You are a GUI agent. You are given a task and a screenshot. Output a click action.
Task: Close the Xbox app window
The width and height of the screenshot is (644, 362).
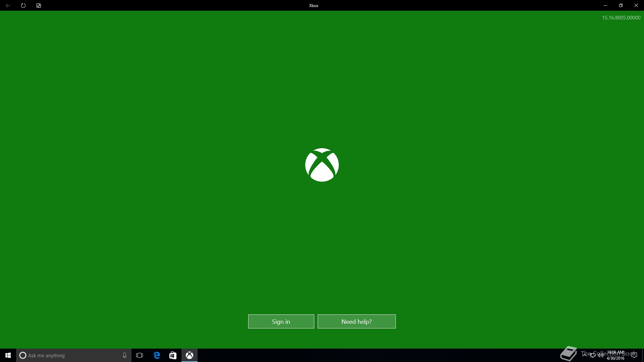(636, 5)
